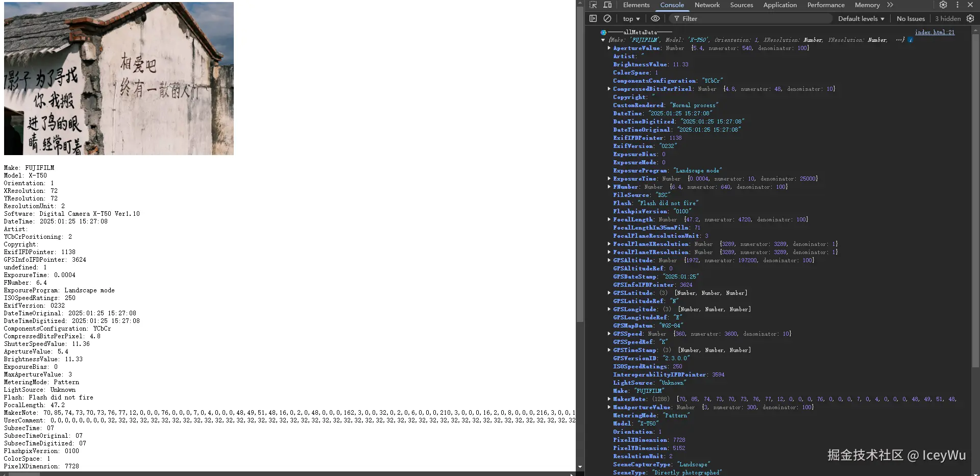
Task: Show the console sidebar
Action: (x=593, y=18)
